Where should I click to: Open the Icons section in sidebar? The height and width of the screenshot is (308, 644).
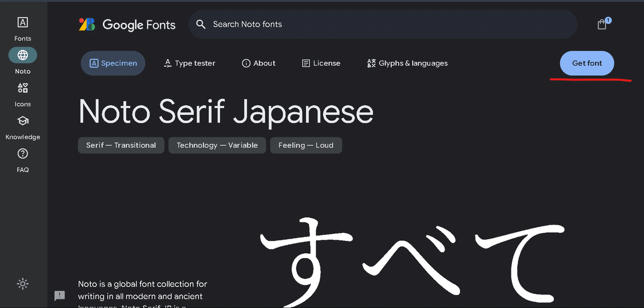23,88
